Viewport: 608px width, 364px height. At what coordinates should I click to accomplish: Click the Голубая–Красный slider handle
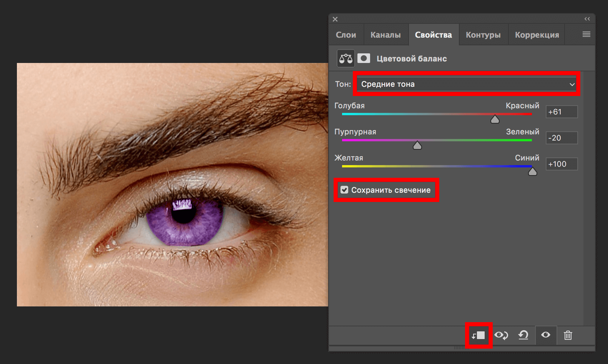click(x=495, y=120)
